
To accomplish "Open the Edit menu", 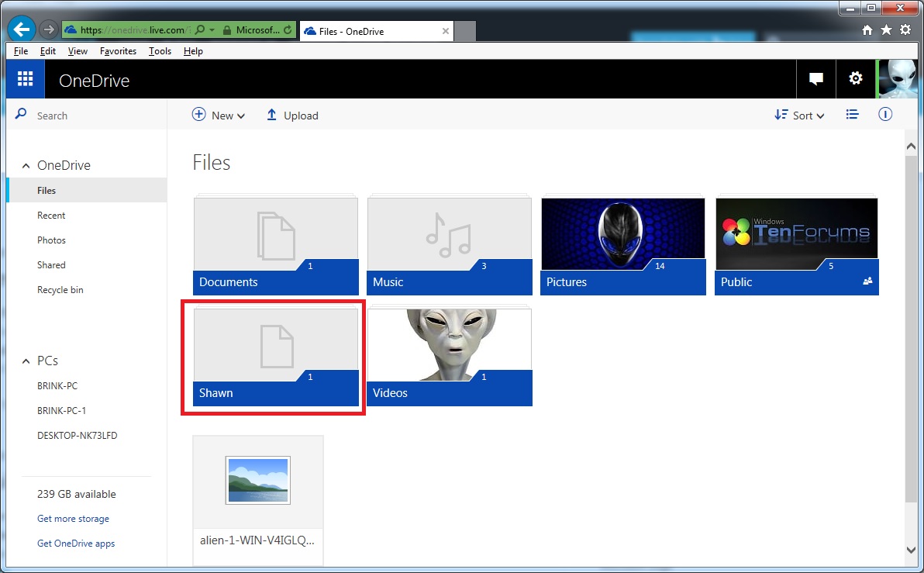I will tap(48, 51).
